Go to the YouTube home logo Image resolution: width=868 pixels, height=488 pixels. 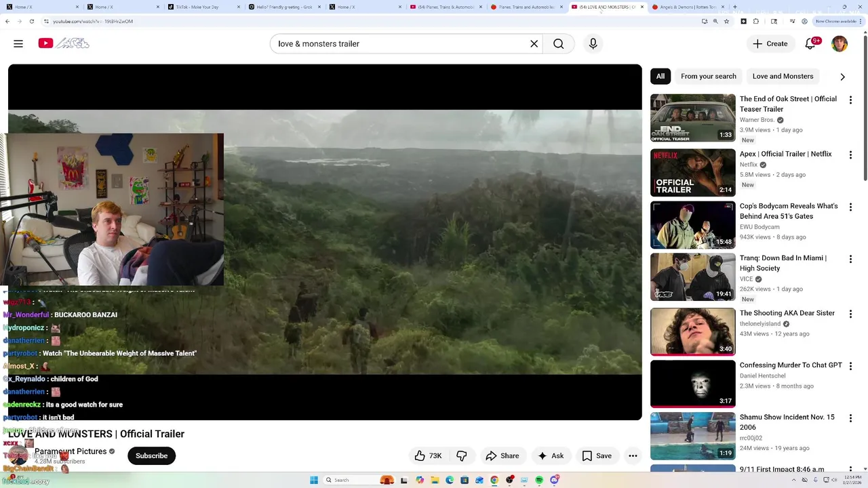tap(64, 43)
